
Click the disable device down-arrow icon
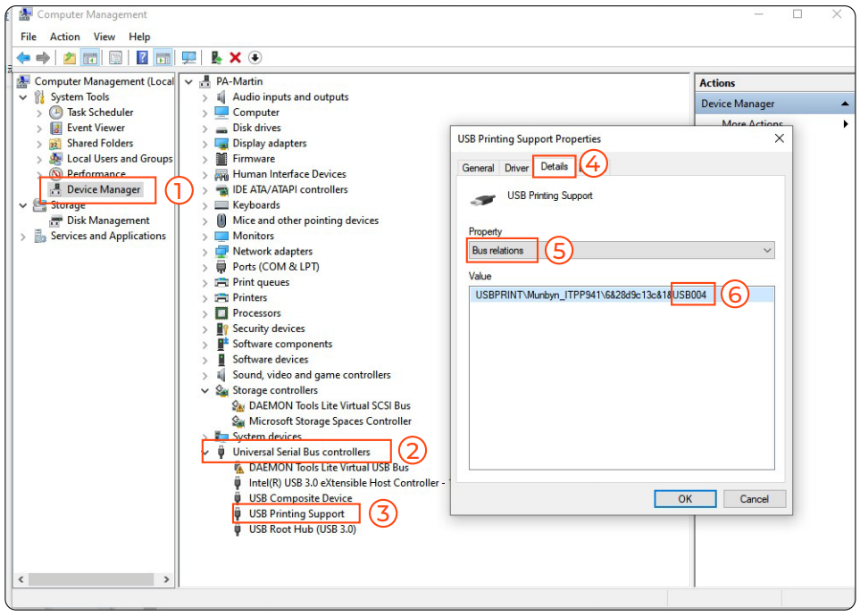(x=255, y=58)
